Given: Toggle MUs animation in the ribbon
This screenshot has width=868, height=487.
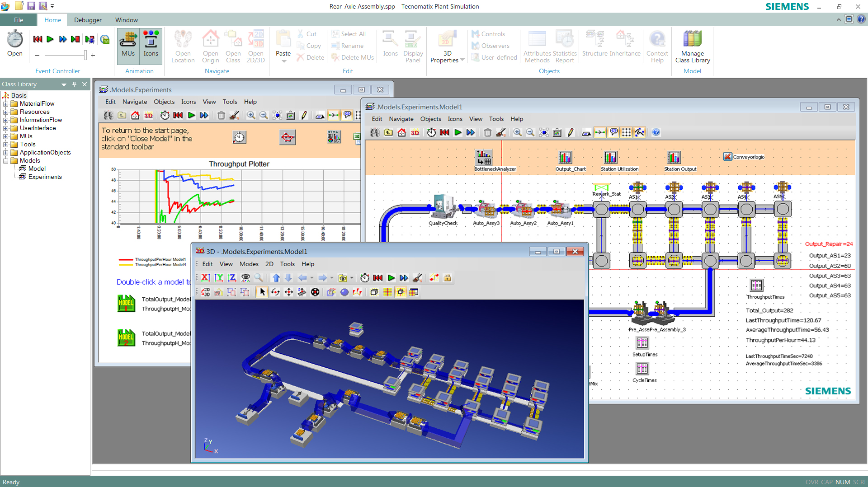Looking at the screenshot, I should click(x=127, y=45).
